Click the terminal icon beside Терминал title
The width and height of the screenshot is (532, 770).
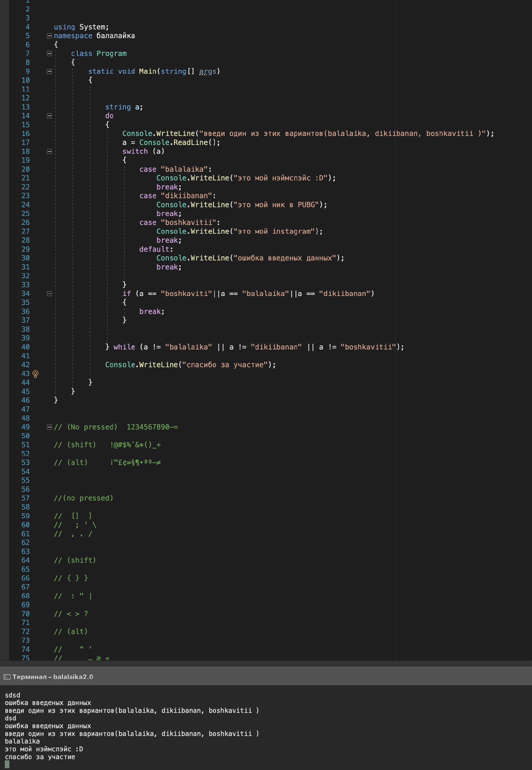(7, 677)
